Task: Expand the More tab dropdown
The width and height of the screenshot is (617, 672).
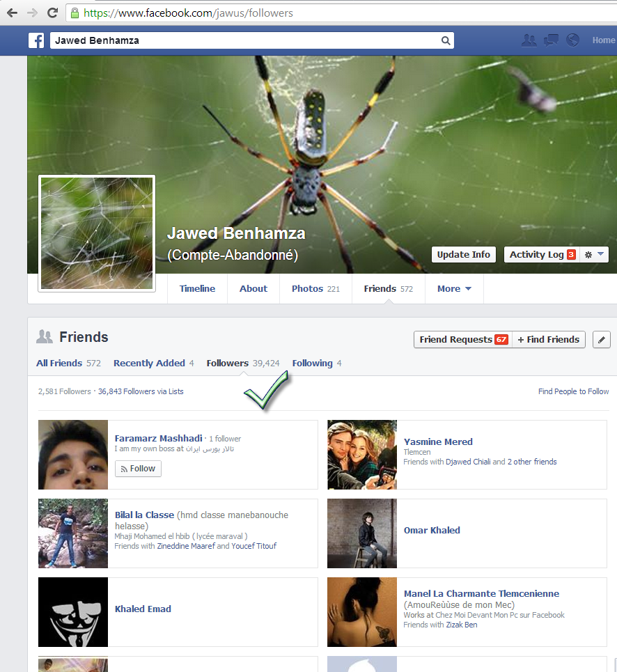Action: click(454, 289)
